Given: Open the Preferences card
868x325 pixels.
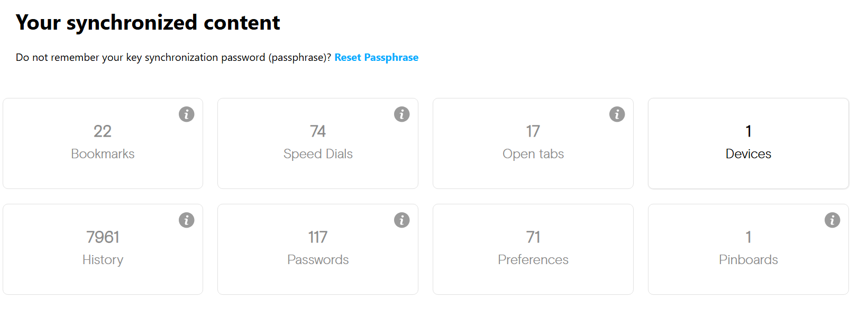Looking at the screenshot, I should pos(533,249).
